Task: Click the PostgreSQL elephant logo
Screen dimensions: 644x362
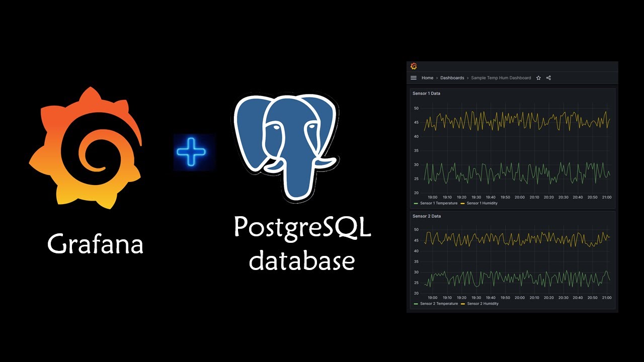Action: tap(285, 147)
